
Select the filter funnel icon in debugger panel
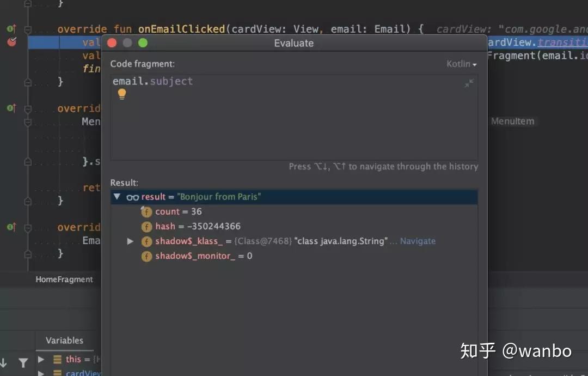tap(23, 362)
